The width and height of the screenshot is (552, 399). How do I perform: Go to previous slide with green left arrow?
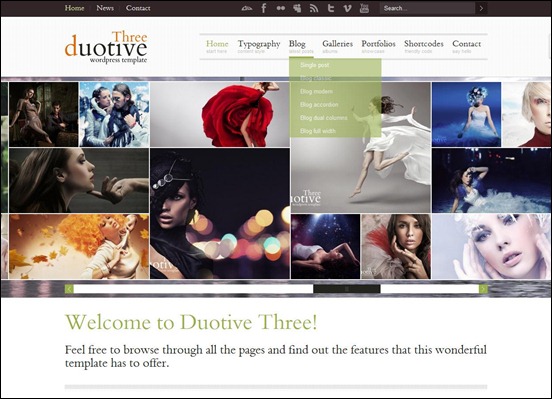[x=69, y=289]
